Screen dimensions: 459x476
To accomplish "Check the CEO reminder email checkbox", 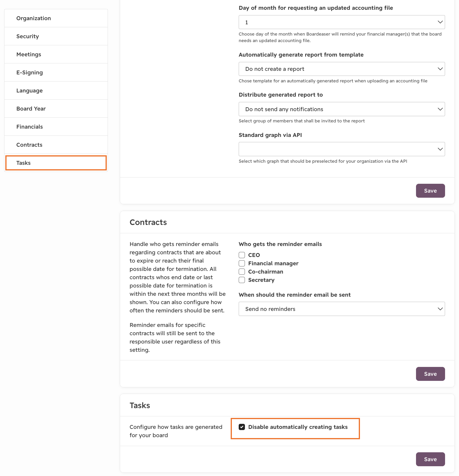I will coord(242,255).
